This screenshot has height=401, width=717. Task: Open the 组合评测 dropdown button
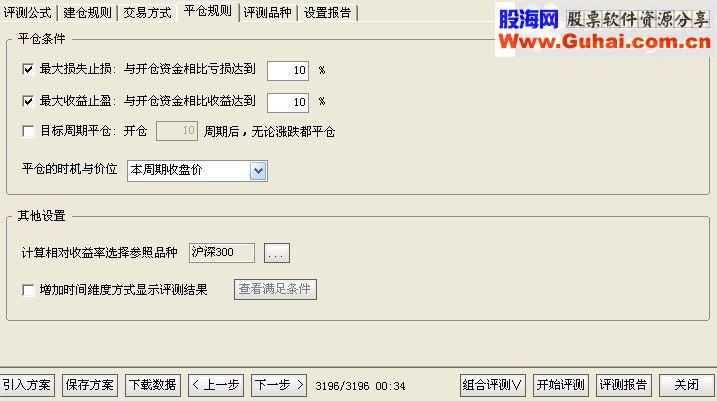492,385
